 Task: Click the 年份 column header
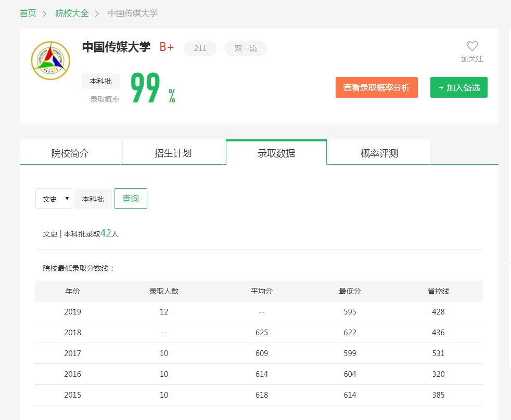click(x=72, y=291)
